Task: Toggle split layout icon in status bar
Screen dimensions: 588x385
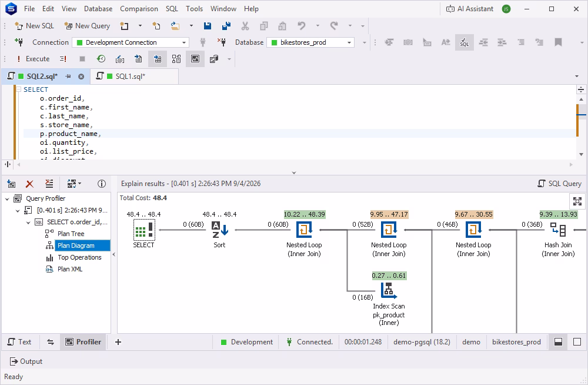Action: [x=558, y=342]
